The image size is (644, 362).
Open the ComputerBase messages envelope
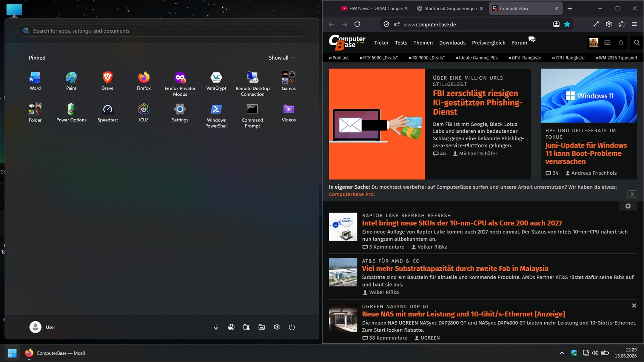pos(607,43)
